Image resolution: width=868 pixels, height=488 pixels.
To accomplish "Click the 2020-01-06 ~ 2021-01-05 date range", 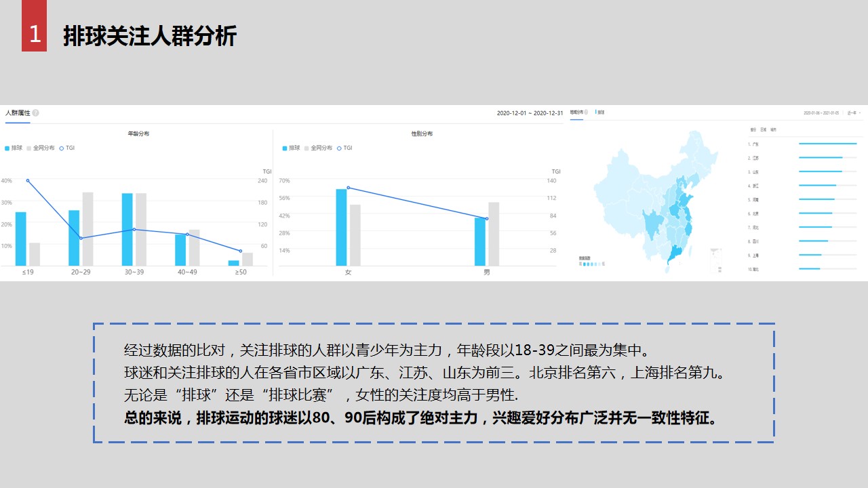I will tap(821, 113).
